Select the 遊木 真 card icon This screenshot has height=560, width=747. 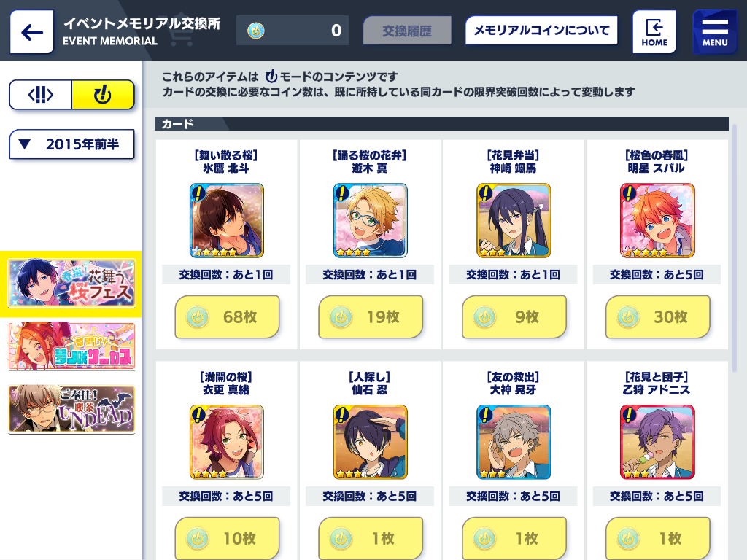370,220
